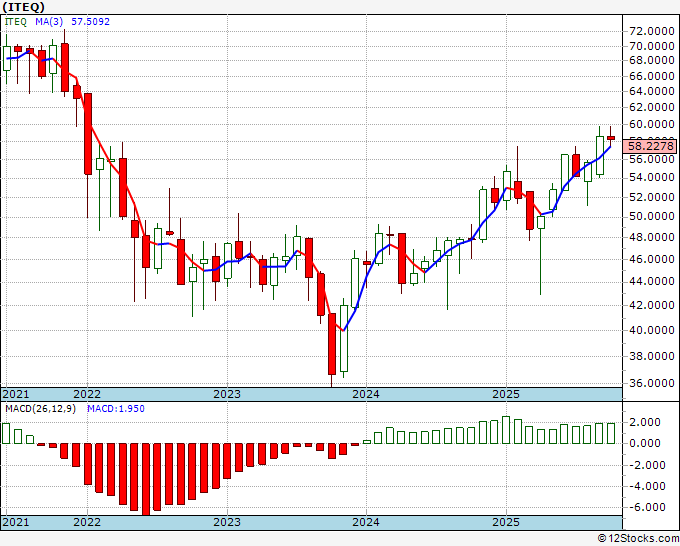680x546 pixels.
Task: Click the 52.0000 price axis label
Action: [x=652, y=197]
